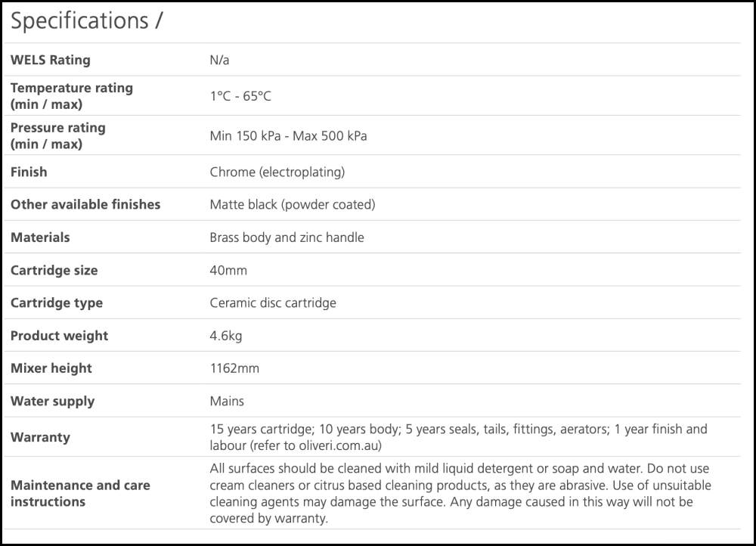
Task: Select the Mains water supply value
Action: pos(227,401)
